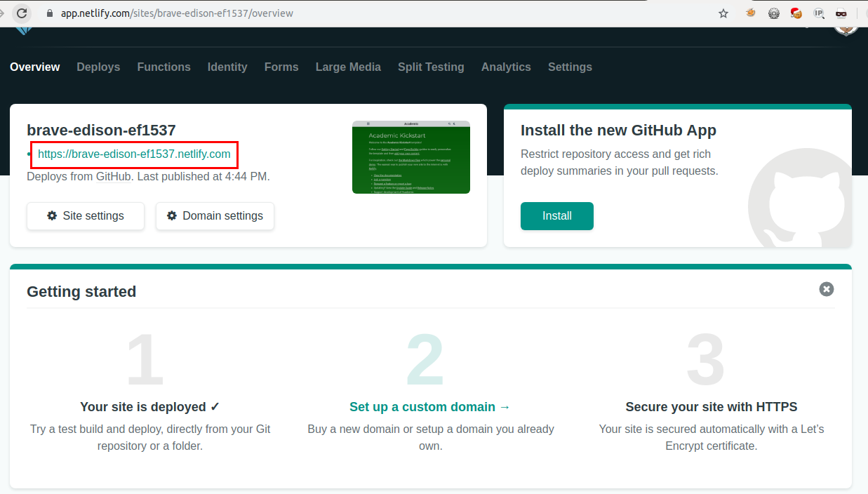Screen dimensions: 868x494
Task: Close the Getting started panel
Action: (x=827, y=289)
